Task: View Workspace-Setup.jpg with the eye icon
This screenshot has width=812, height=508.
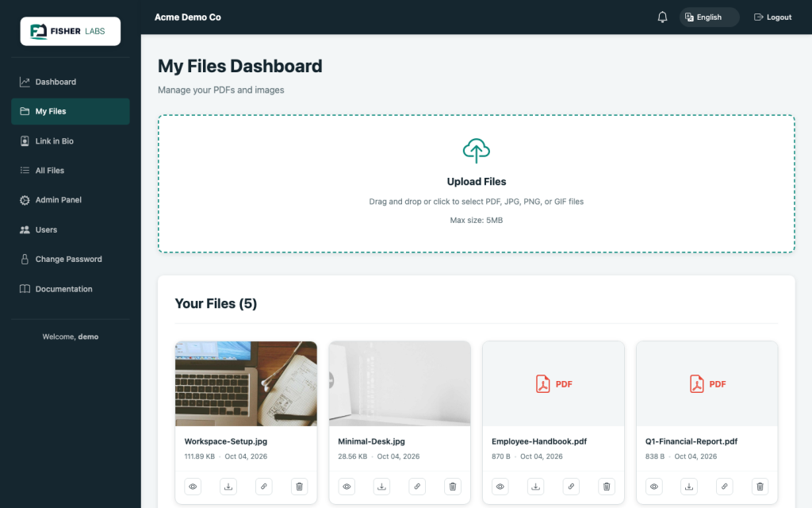Action: click(x=193, y=487)
